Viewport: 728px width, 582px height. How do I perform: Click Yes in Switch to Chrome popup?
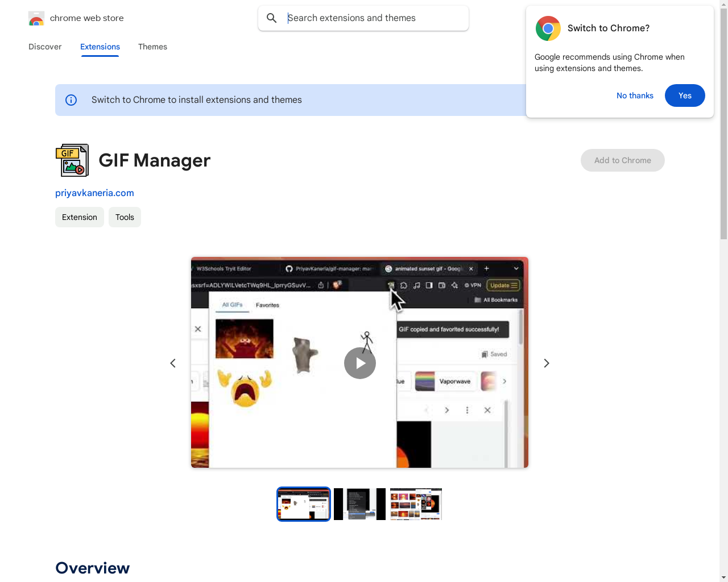click(x=685, y=95)
